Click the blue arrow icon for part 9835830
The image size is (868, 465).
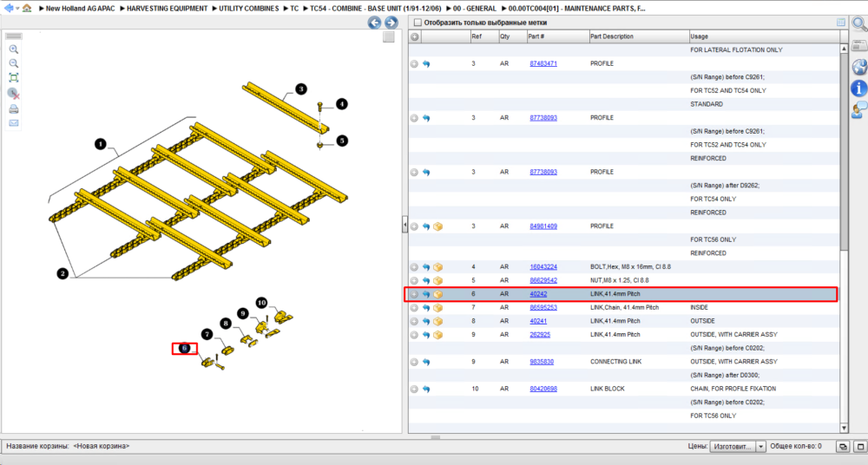pyautogui.click(x=426, y=362)
